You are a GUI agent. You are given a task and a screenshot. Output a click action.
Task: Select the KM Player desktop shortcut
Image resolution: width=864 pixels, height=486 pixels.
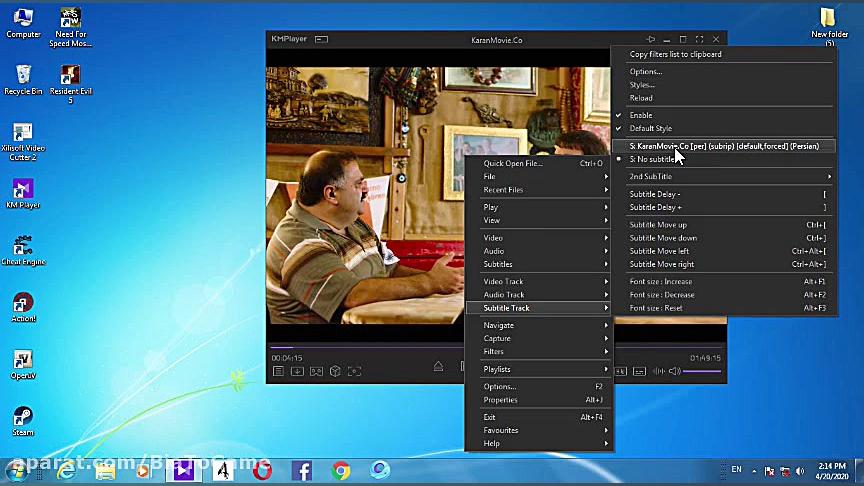(23, 193)
